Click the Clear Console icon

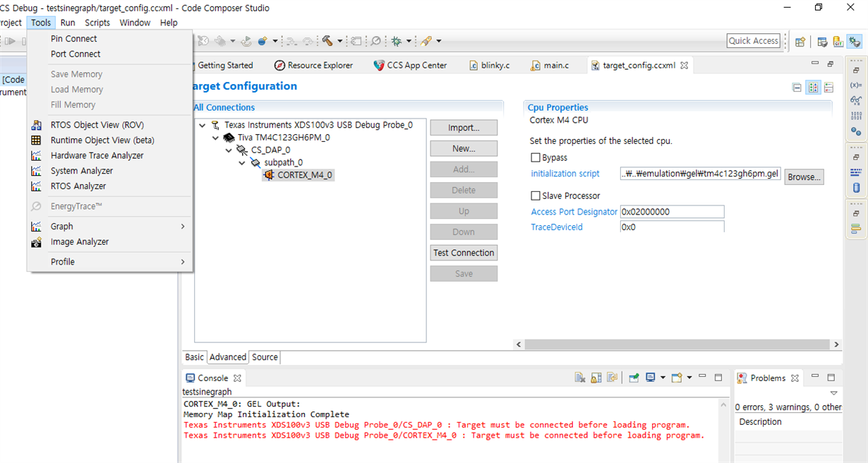tap(579, 378)
